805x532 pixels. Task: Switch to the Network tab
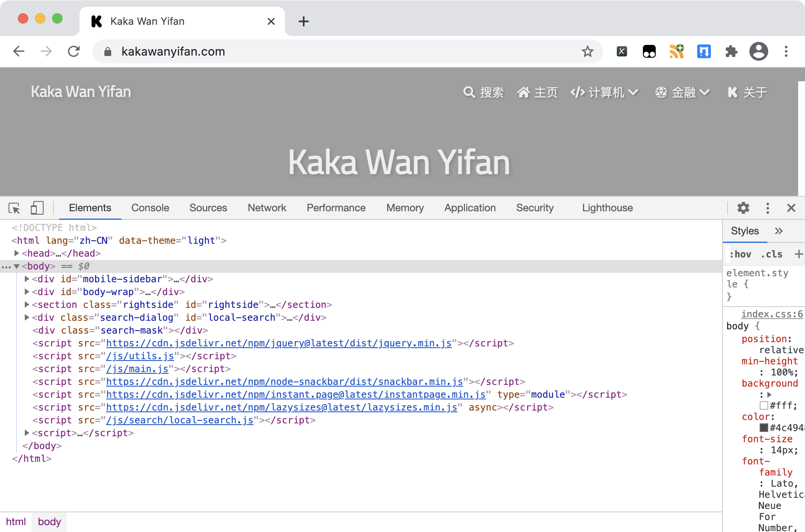click(267, 208)
